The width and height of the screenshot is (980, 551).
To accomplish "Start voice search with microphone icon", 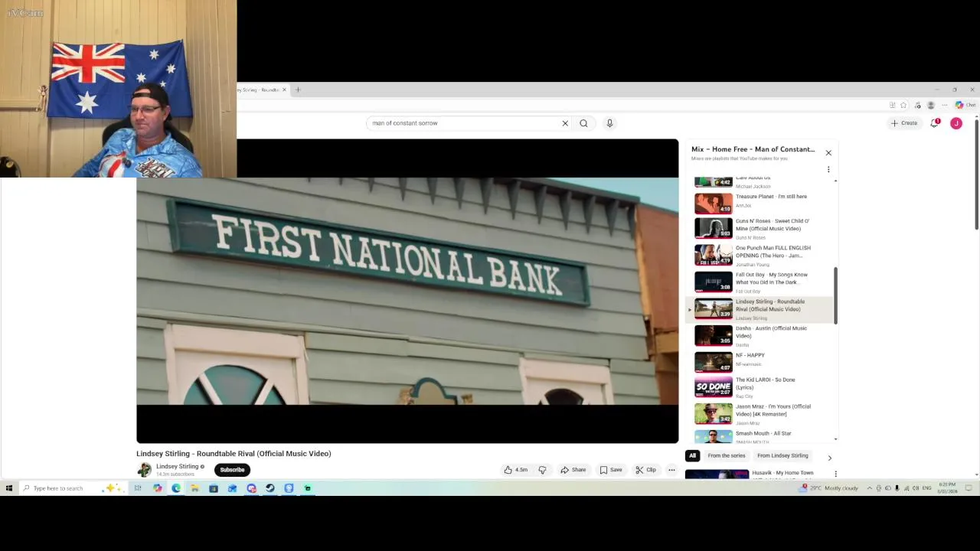I will pyautogui.click(x=609, y=123).
